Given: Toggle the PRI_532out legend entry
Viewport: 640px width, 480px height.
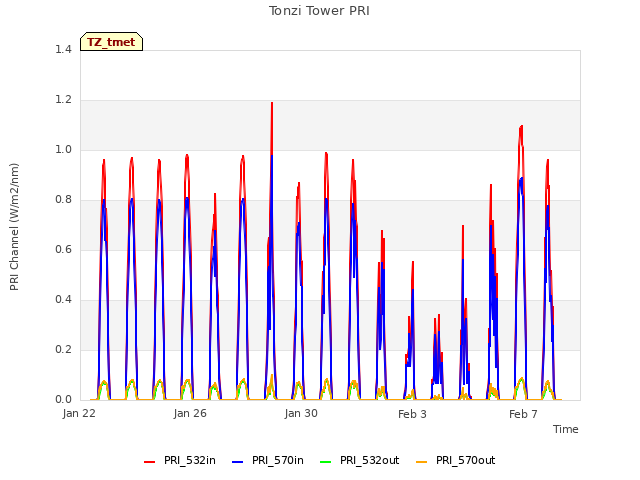Looking at the screenshot, I should pos(360,460).
